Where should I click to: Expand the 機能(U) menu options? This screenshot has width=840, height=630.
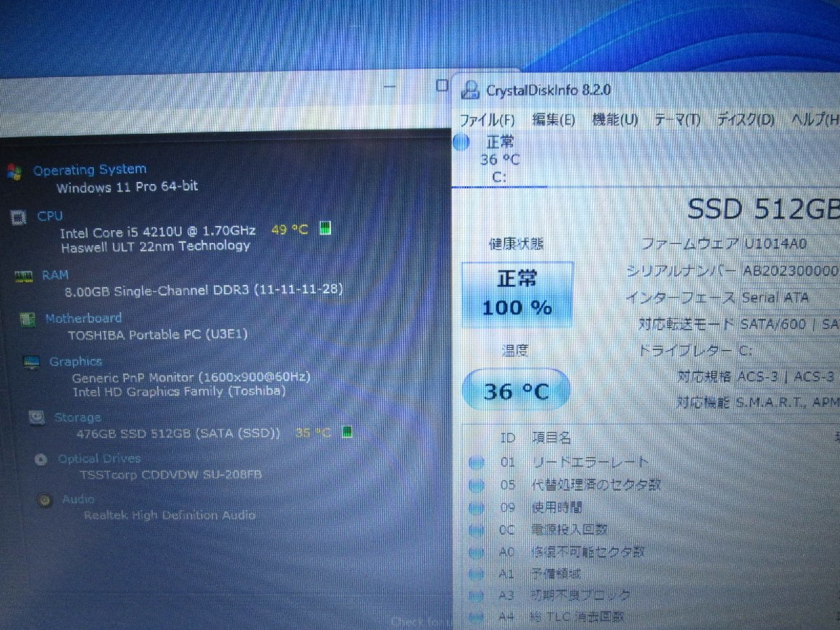point(616,120)
